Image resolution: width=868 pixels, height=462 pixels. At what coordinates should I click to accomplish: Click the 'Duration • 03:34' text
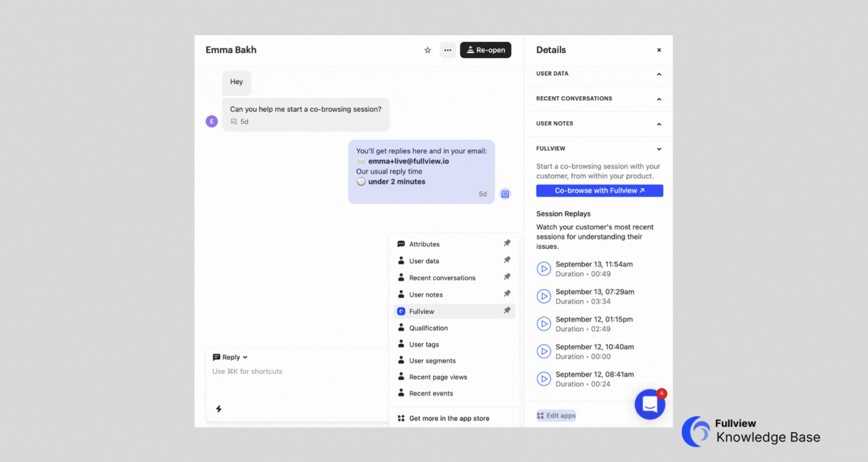point(583,301)
